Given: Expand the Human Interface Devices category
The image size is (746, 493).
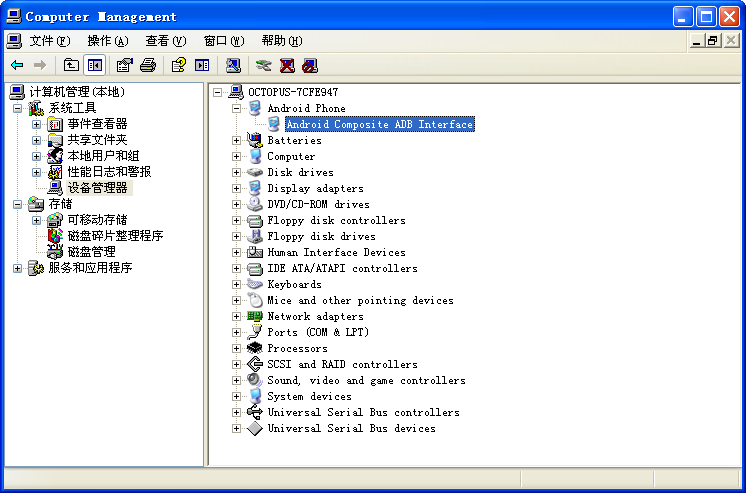Looking at the screenshot, I should (x=236, y=252).
